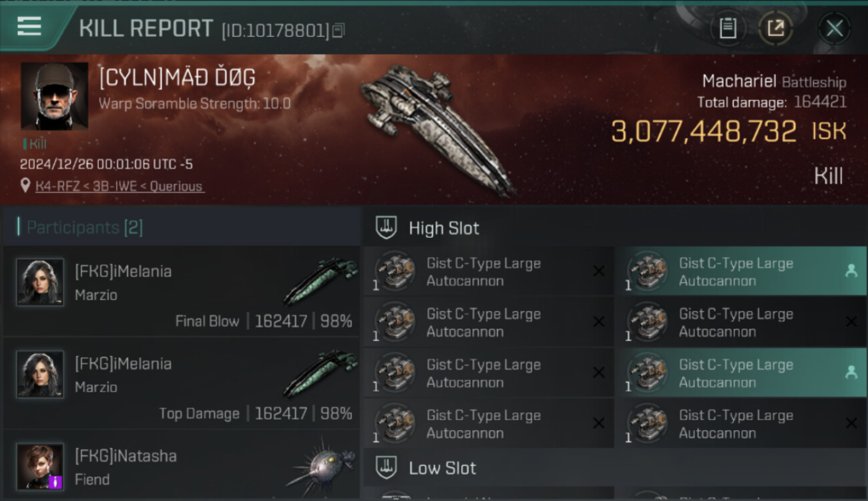Open victim MÄÐ ĐØĢ's portrait
Image resolution: width=868 pixels, height=501 pixels.
click(54, 96)
